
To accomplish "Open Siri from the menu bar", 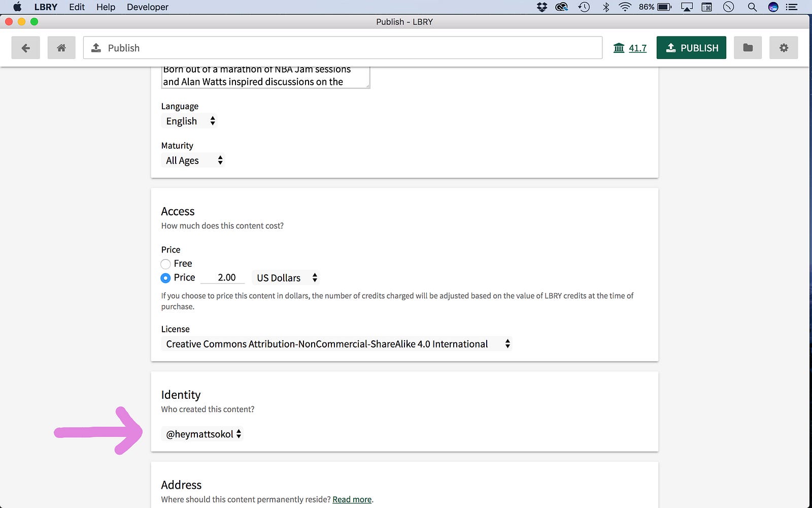I will point(773,7).
